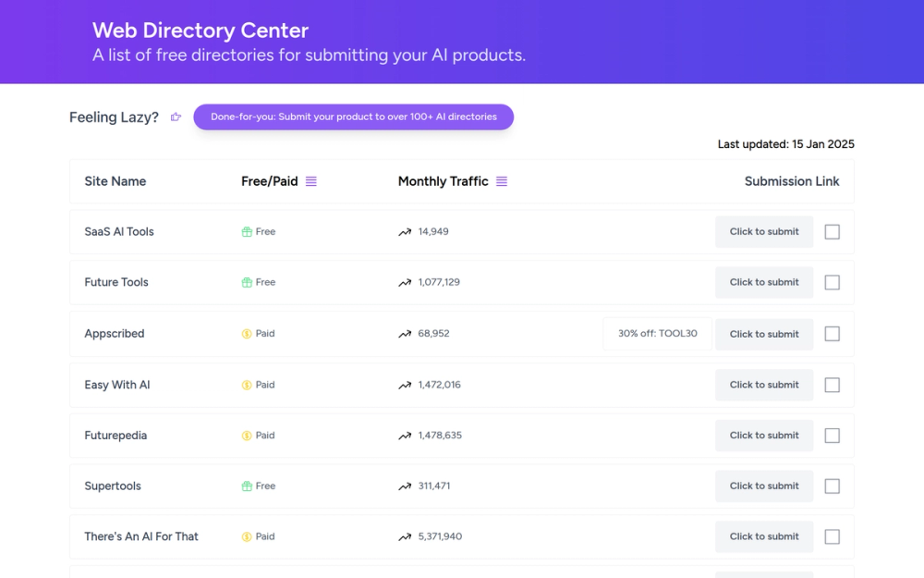The width and height of the screenshot is (924, 578).
Task: Click the 5,371,940 traffic value
Action: 440,536
